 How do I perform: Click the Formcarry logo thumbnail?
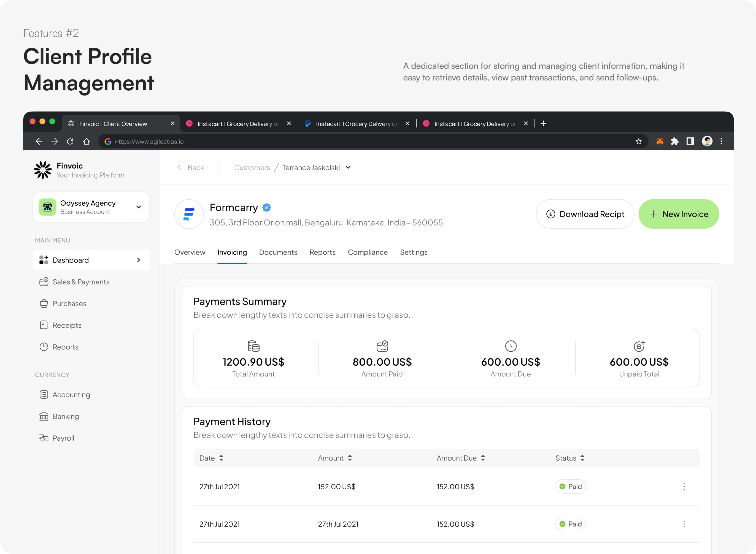point(189,214)
